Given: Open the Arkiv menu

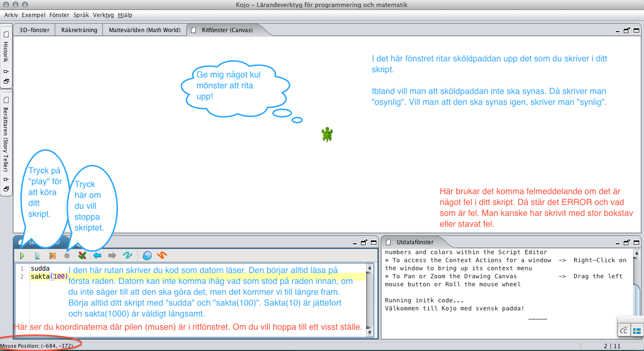Looking at the screenshot, I should point(11,15).
